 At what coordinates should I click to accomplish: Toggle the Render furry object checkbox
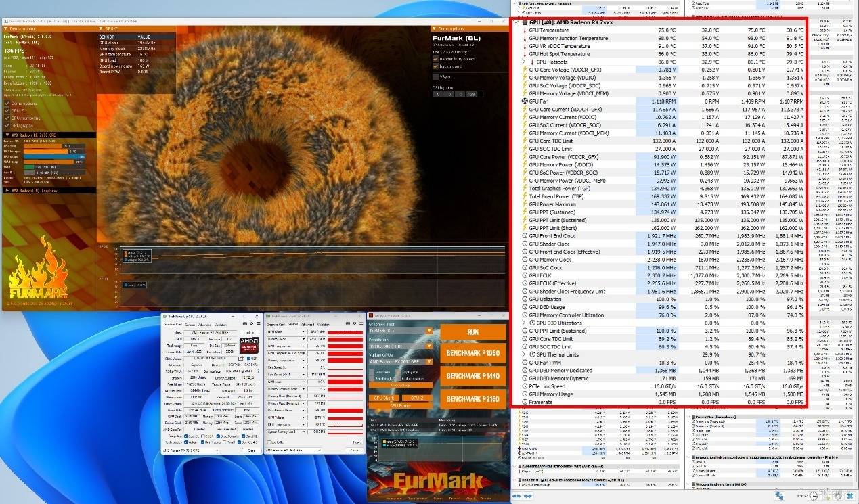(436, 59)
